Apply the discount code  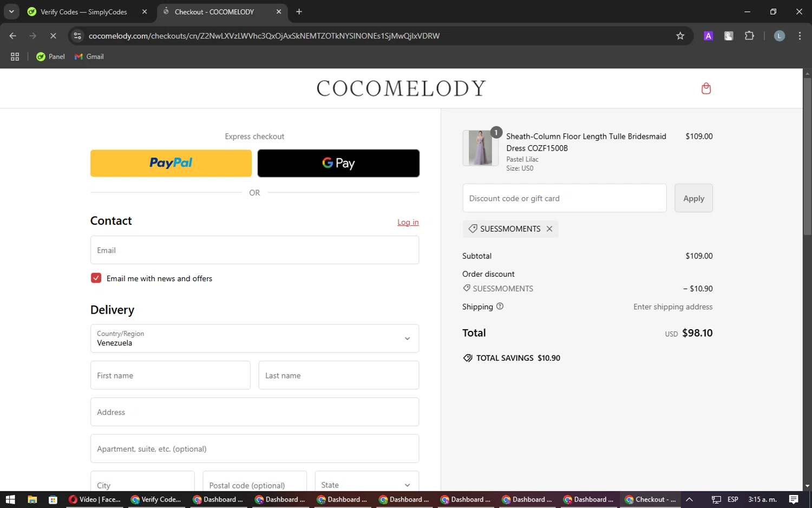[x=693, y=198]
